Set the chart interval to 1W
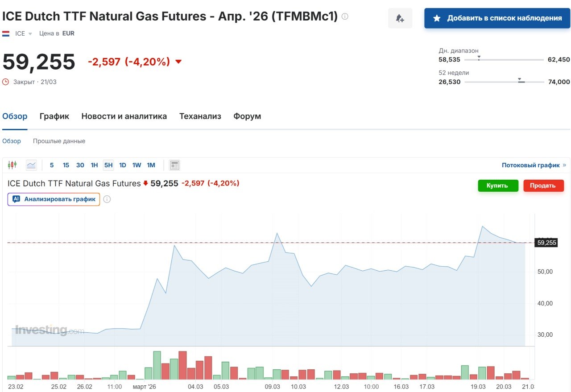 [x=137, y=165]
